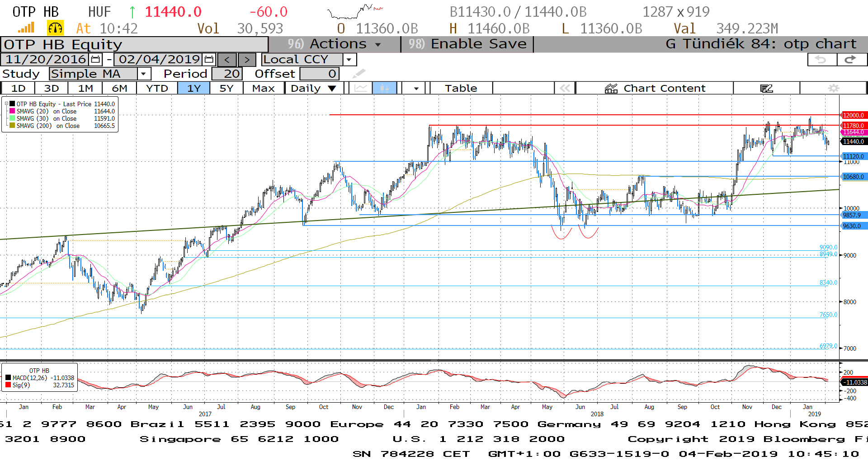The width and height of the screenshot is (868, 470).
Task: Click the last price 11440.0 in header
Action: pyautogui.click(x=173, y=12)
